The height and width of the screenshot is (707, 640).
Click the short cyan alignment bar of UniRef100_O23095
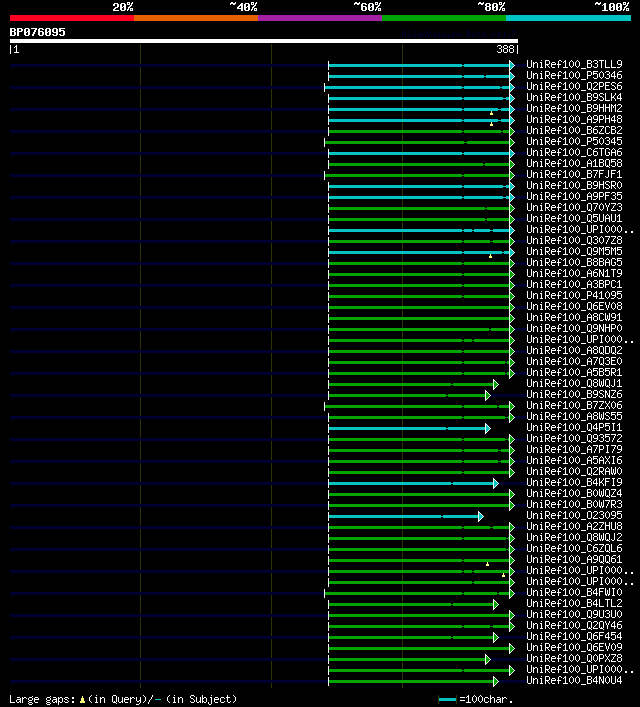(403, 516)
